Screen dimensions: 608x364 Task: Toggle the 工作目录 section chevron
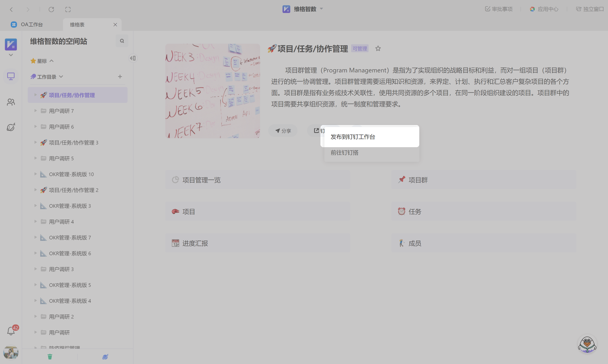[61, 77]
